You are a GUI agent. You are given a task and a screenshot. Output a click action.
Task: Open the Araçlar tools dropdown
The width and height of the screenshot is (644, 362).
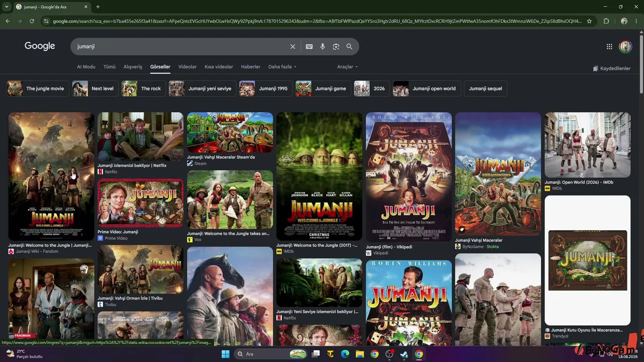[x=347, y=67]
